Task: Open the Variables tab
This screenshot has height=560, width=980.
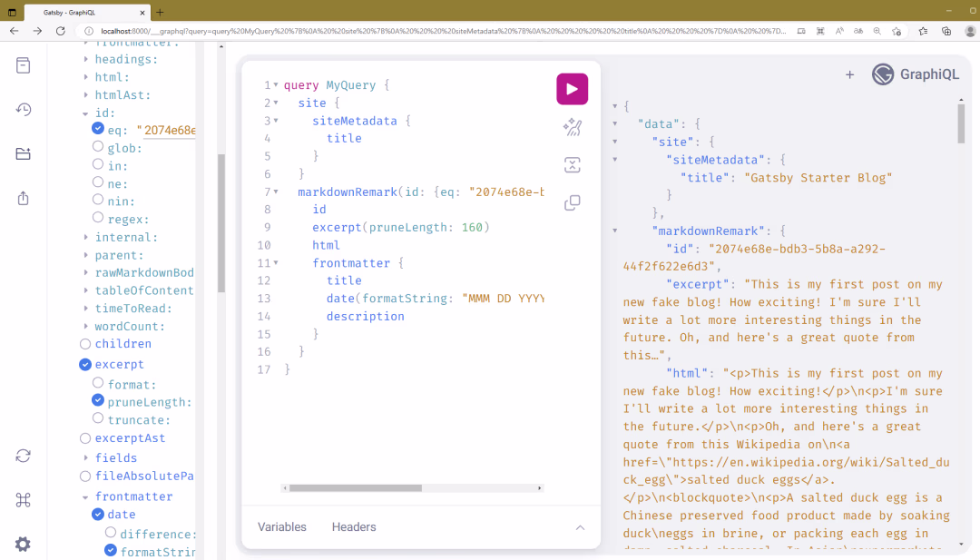Action: [x=282, y=527]
